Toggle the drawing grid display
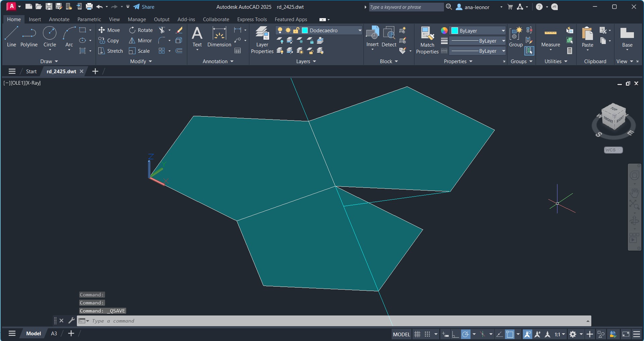This screenshot has width=644, height=341. tap(417, 334)
